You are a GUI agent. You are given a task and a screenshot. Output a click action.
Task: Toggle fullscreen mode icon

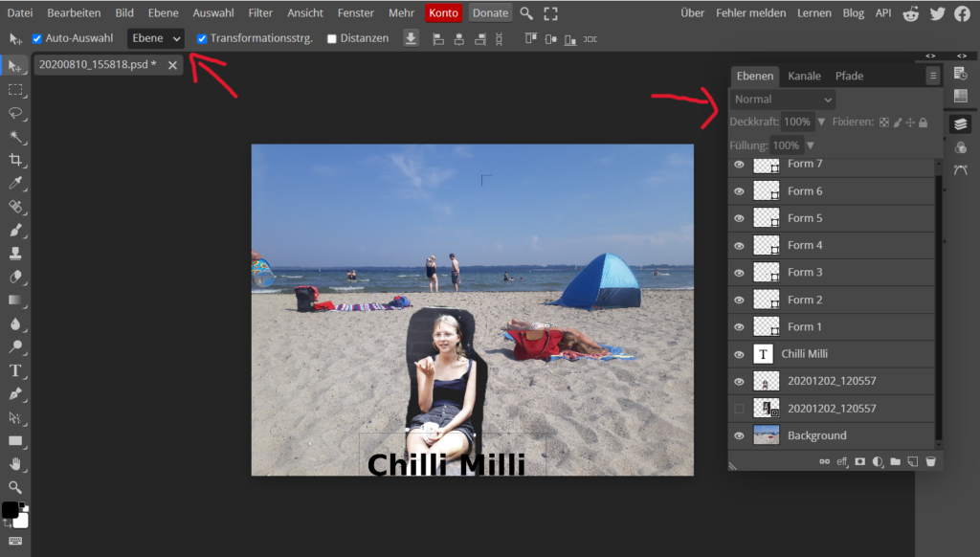point(550,13)
